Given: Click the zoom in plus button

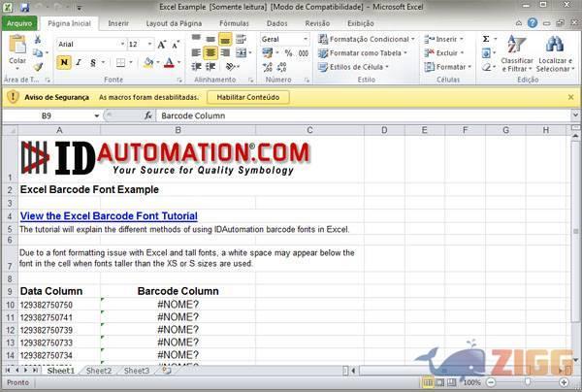Looking at the screenshot, I should tap(564, 382).
